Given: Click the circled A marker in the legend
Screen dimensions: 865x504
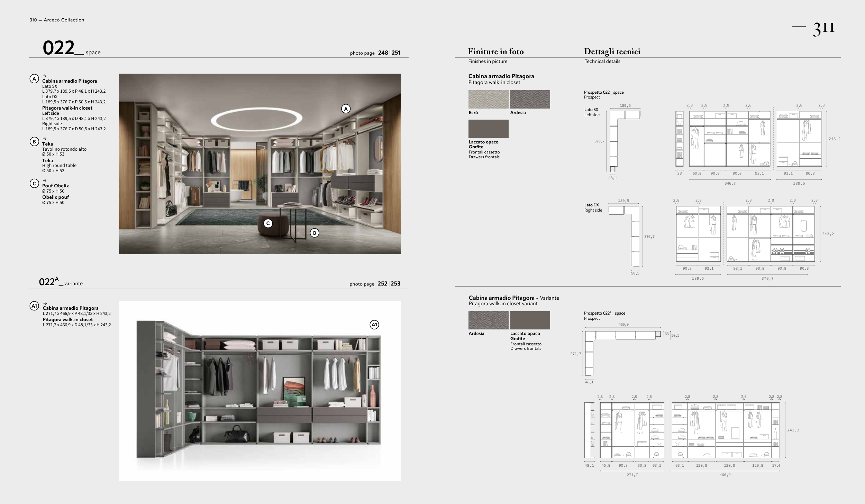Looking at the screenshot, I should (x=34, y=79).
